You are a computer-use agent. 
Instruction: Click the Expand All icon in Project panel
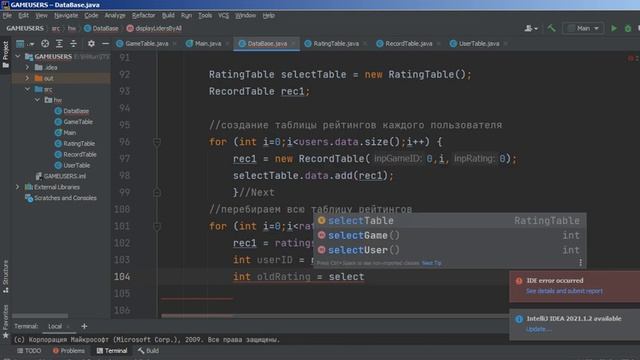coord(59,43)
